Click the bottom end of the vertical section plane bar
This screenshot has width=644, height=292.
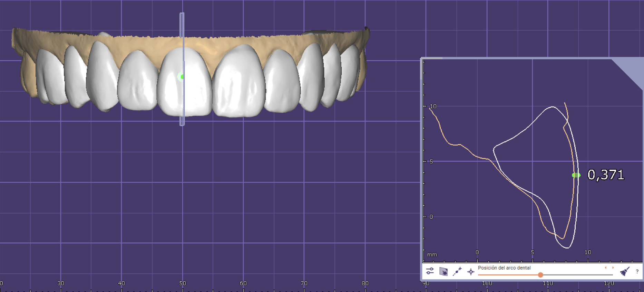coord(182,123)
